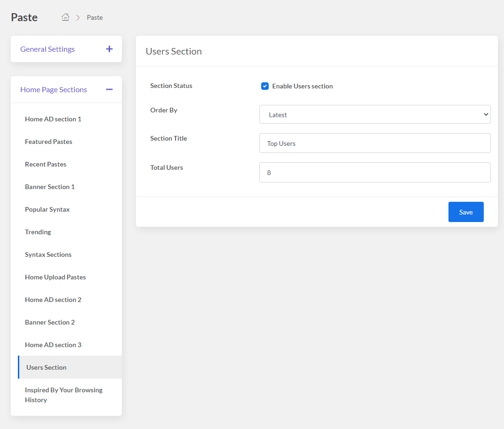
Task: Click the Section Title field containing Top Users
Action: (375, 143)
